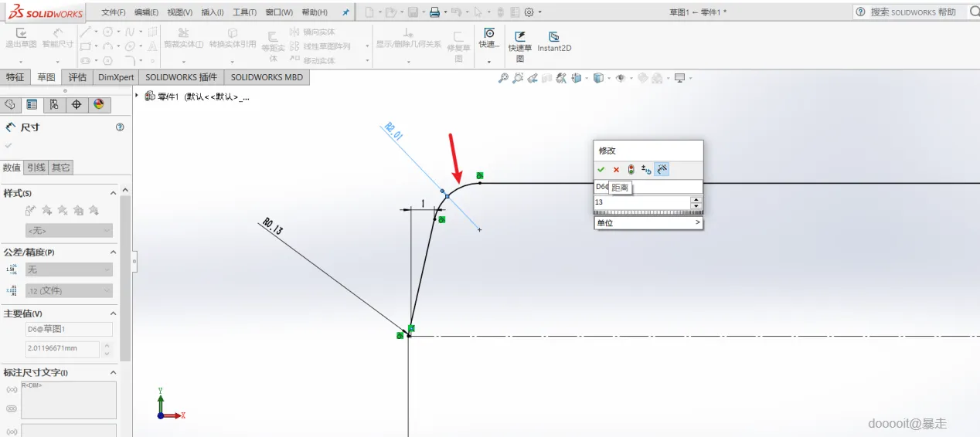The image size is (980, 437).
Task: Select the 智能尺寸 smart dimension tool
Action: coord(58,38)
